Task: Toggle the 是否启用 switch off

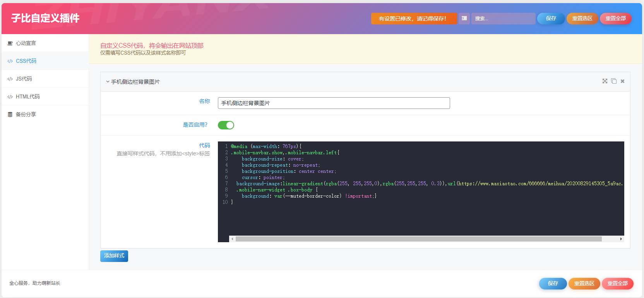Action: pyautogui.click(x=226, y=125)
